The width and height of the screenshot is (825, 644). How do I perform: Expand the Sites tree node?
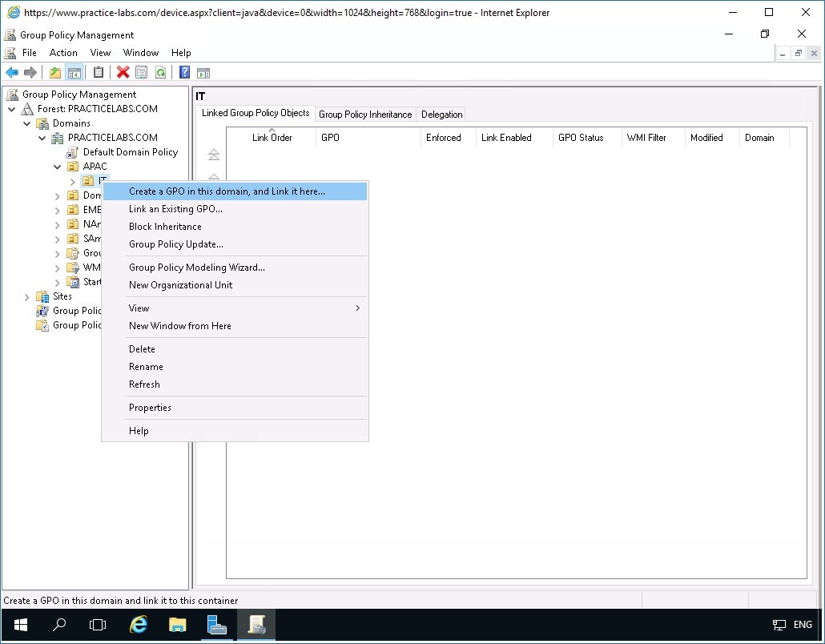point(27,296)
